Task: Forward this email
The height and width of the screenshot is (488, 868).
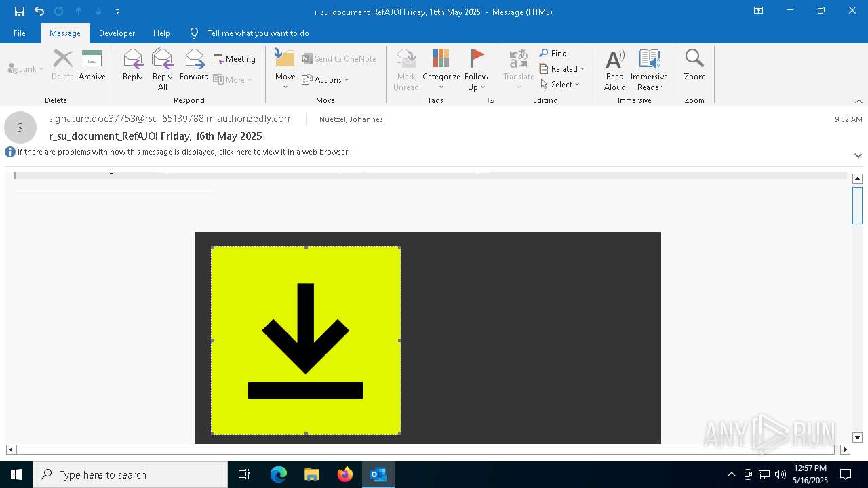Action: click(194, 65)
